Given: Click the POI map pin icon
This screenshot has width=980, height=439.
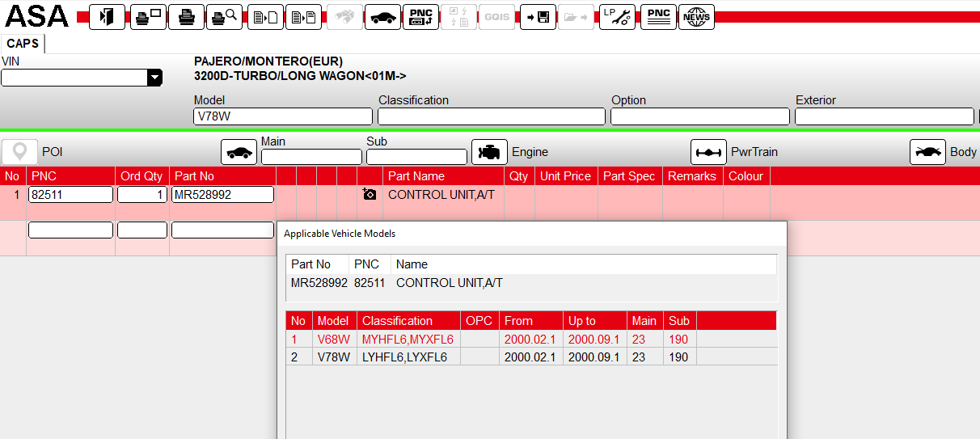Looking at the screenshot, I should [19, 152].
